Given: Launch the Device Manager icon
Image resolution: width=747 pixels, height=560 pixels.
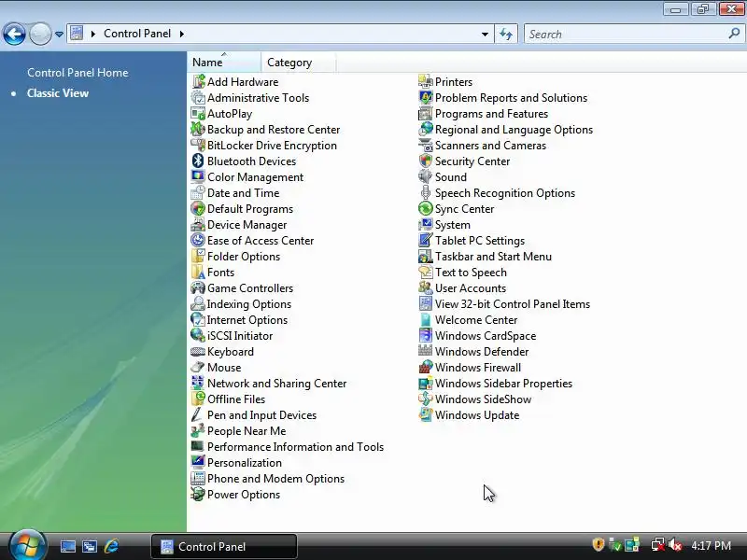Looking at the screenshot, I should pyautogui.click(x=198, y=224).
